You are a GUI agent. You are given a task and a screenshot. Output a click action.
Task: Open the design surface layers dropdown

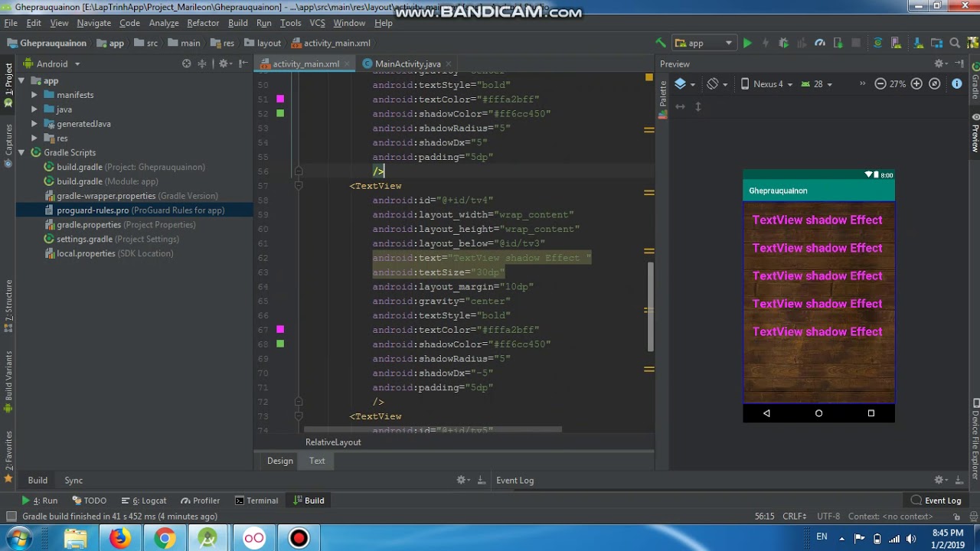coord(684,84)
